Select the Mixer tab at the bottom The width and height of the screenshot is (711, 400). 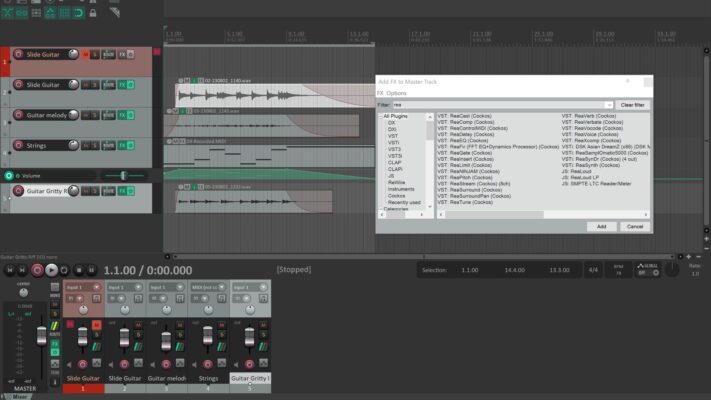point(19,397)
